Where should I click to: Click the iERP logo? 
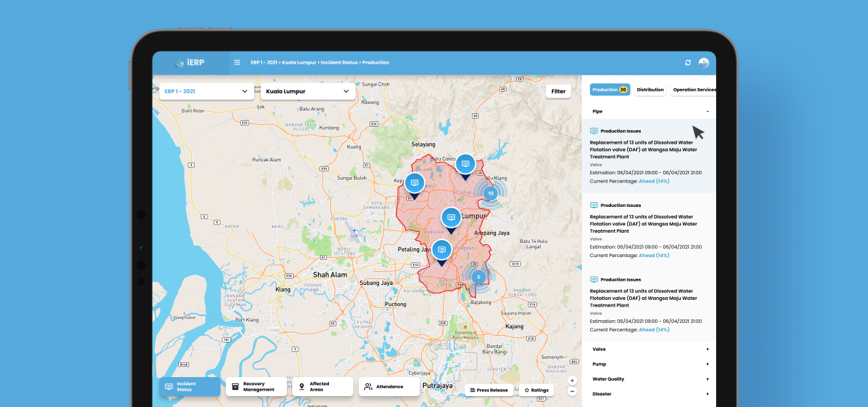click(191, 63)
